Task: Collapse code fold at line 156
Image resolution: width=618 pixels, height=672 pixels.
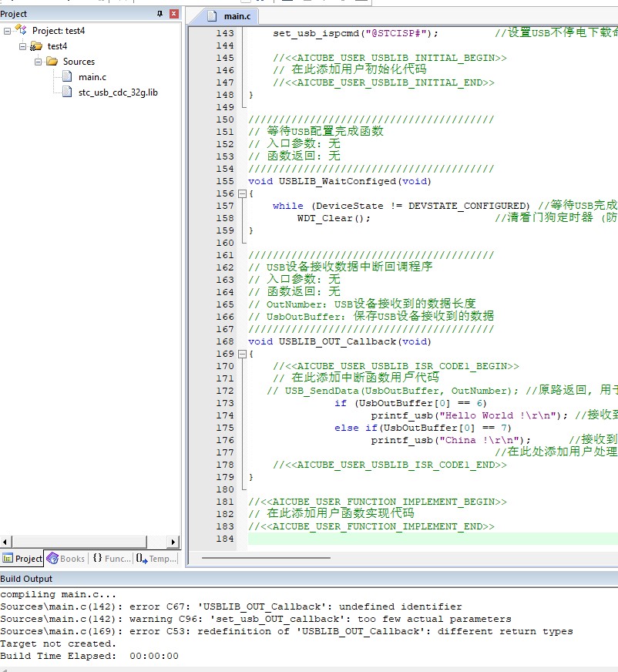Action: click(x=242, y=193)
